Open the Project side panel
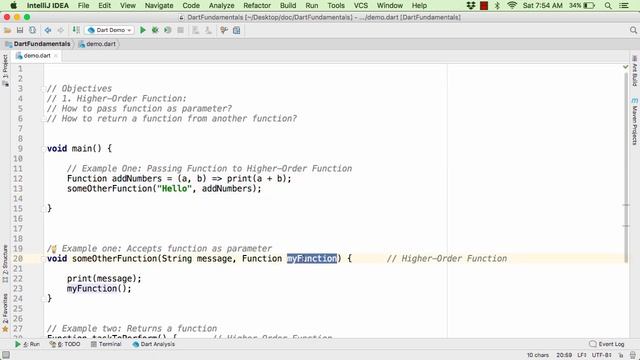Image resolution: width=640 pixels, height=360 pixels. point(5,70)
